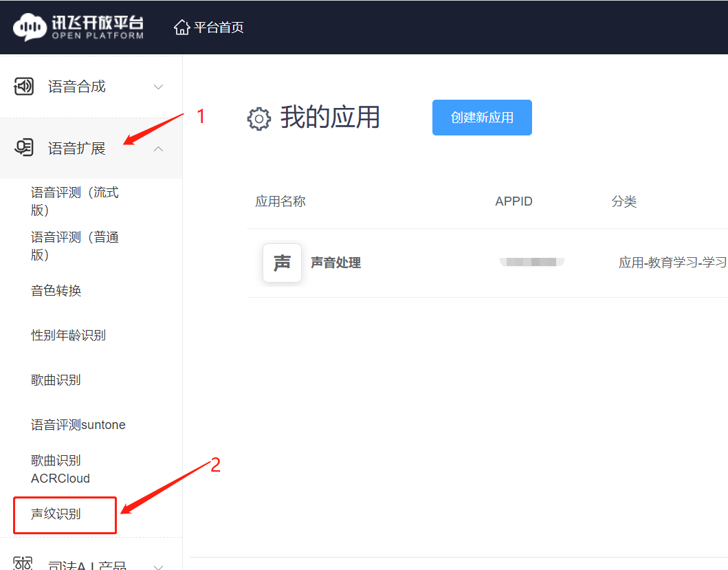Click the iFlytek Open Platform logo
Viewport: 728px width, 570px height.
point(78,27)
